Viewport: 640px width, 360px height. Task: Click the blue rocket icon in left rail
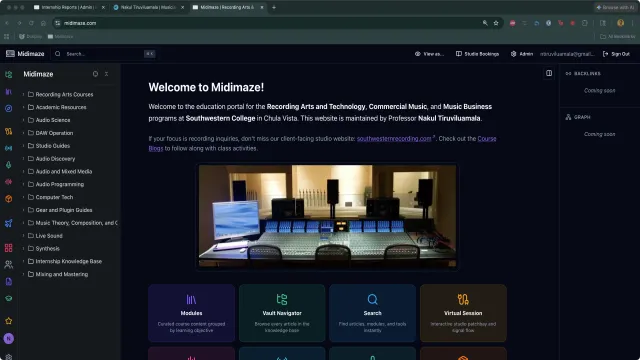(x=9, y=223)
